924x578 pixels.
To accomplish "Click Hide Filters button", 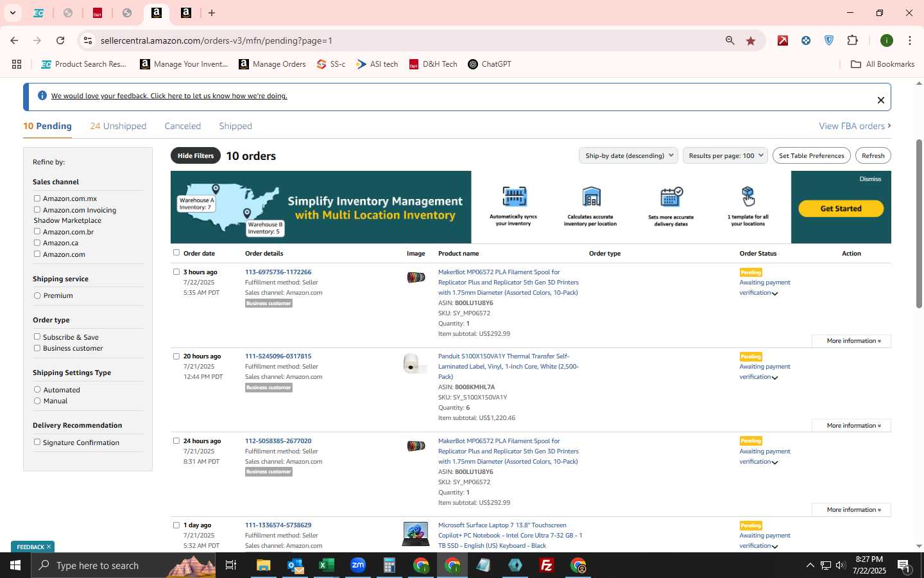I will click(x=196, y=155).
